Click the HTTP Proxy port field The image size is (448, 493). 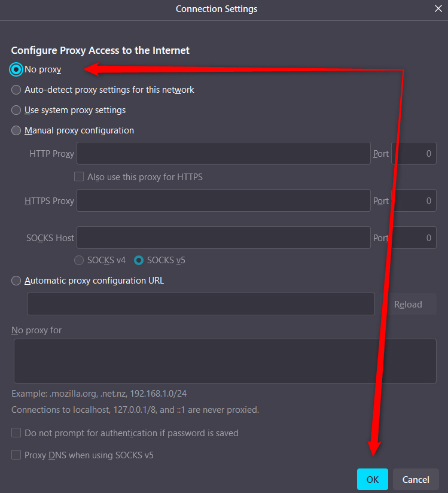coord(413,153)
